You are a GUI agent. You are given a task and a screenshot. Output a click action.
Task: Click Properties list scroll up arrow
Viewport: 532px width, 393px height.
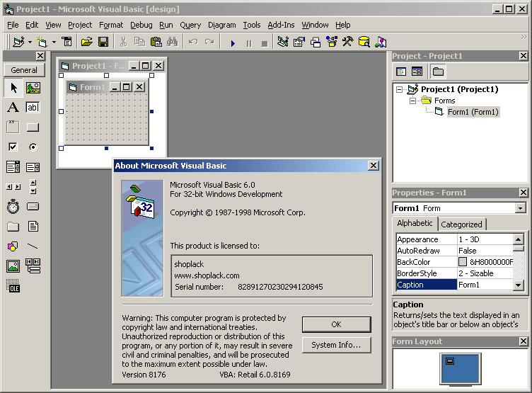tap(518, 239)
